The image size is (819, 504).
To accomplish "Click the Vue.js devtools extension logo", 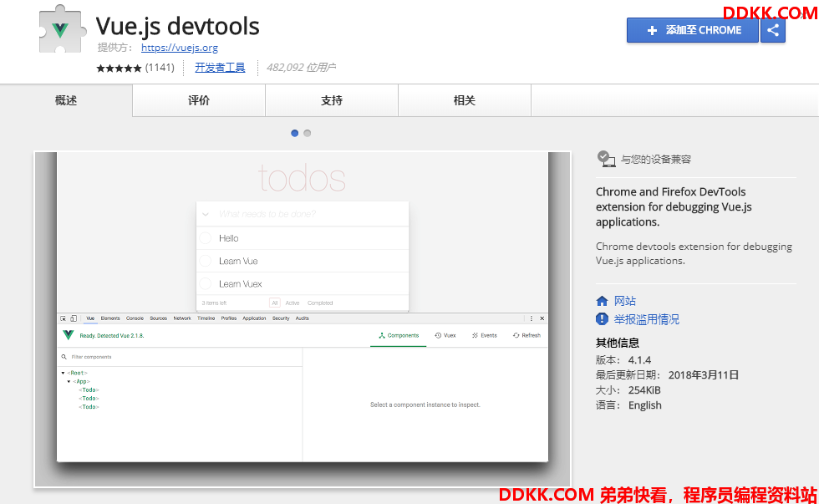I will pyautogui.click(x=62, y=29).
